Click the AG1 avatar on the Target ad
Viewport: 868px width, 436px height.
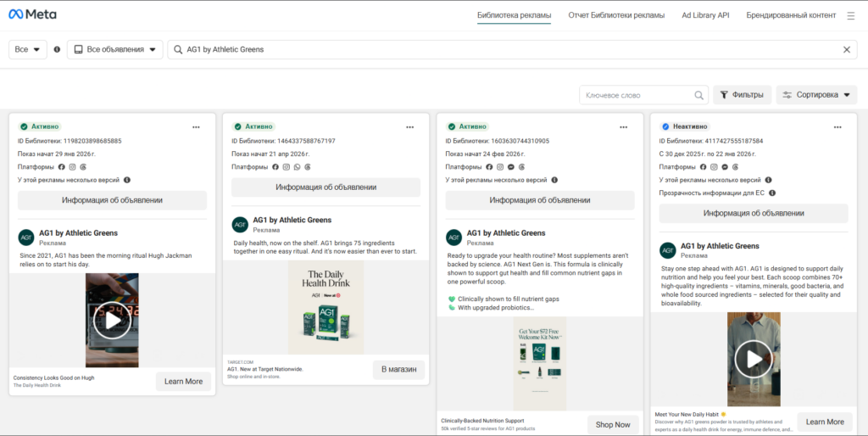click(x=240, y=225)
